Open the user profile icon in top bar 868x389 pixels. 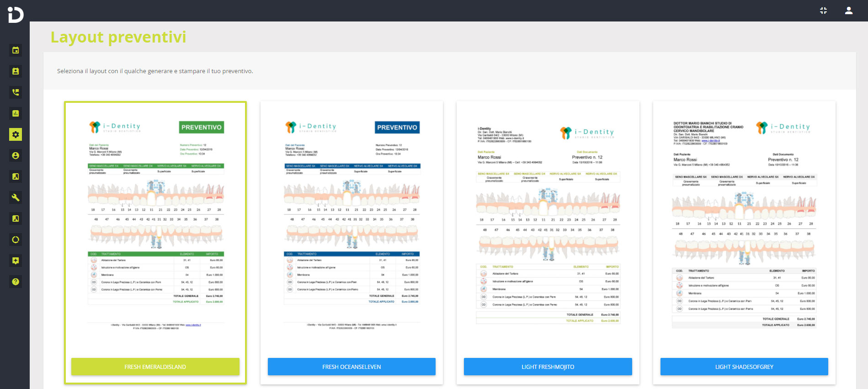click(x=849, y=11)
